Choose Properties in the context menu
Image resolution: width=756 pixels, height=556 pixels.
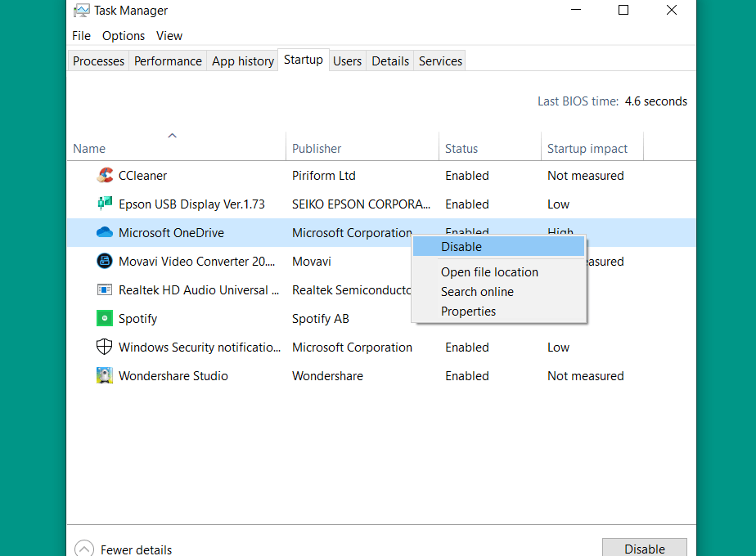pos(498,312)
